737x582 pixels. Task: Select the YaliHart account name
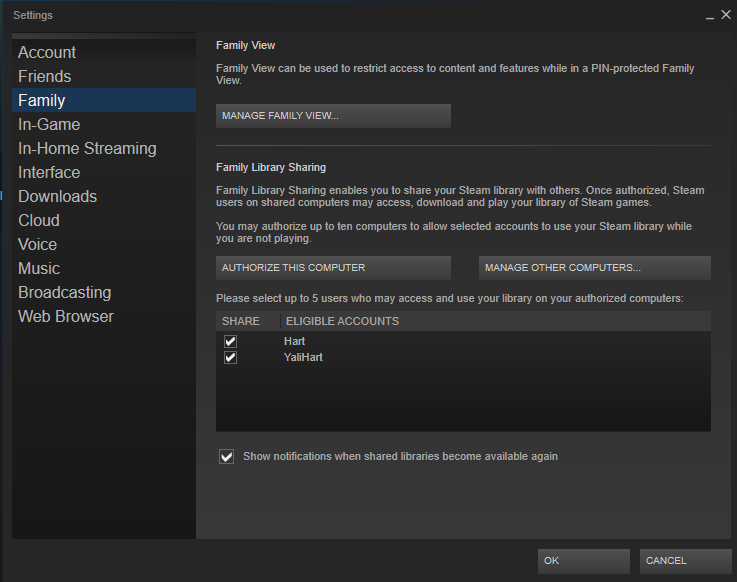303,357
